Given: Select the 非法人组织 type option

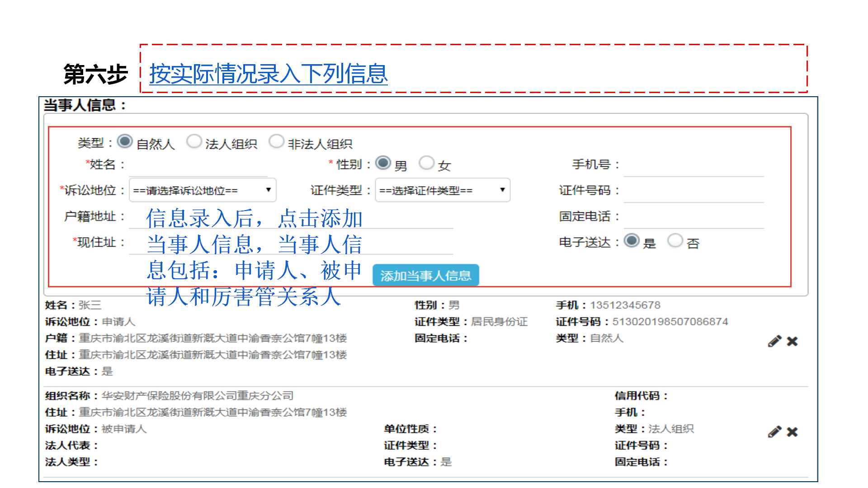Looking at the screenshot, I should pyautogui.click(x=277, y=141).
